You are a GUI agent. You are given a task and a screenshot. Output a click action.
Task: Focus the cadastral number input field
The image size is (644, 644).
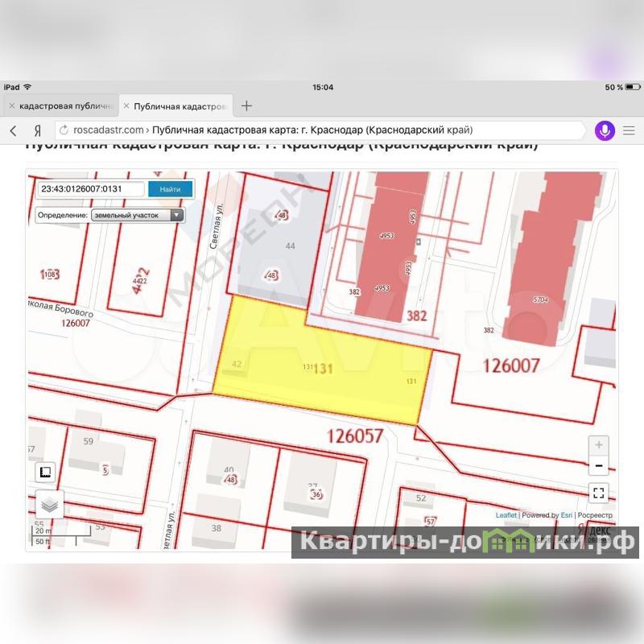tap(90, 189)
